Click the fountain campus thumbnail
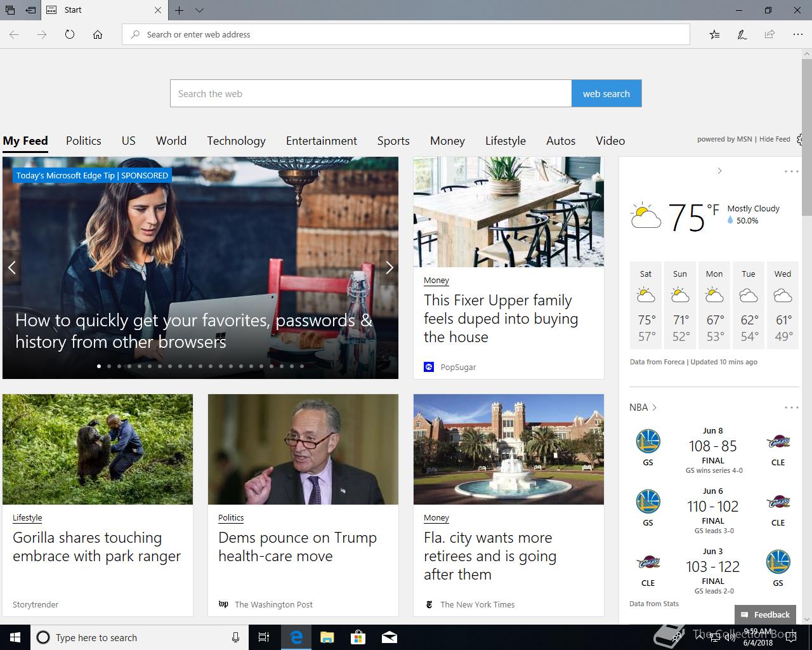The height and width of the screenshot is (650, 812). pyautogui.click(x=509, y=449)
